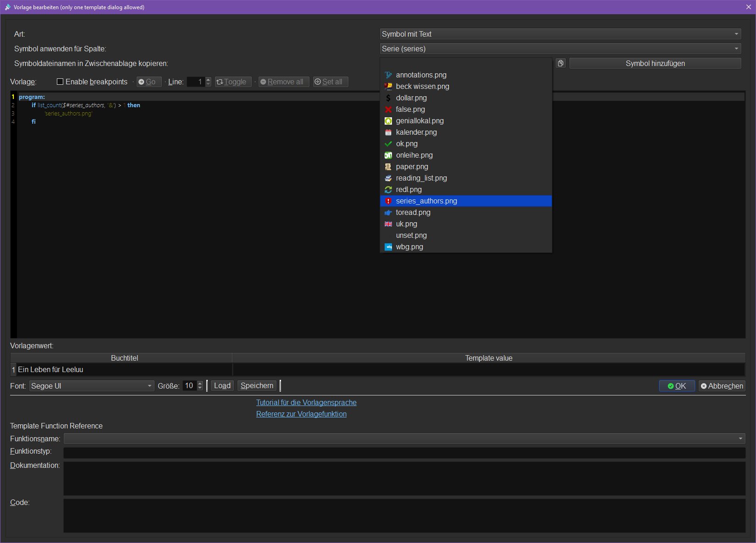The width and height of the screenshot is (756, 543).
Task: Click the Symbol hinzufügen button
Action: pyautogui.click(x=655, y=63)
